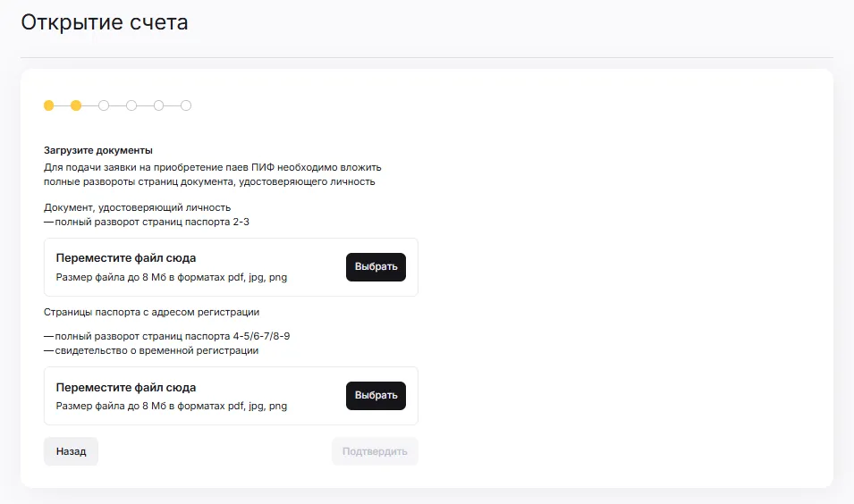Click the first yellow progress step dot
Viewport: 854px width, 504px height.
[x=49, y=105]
